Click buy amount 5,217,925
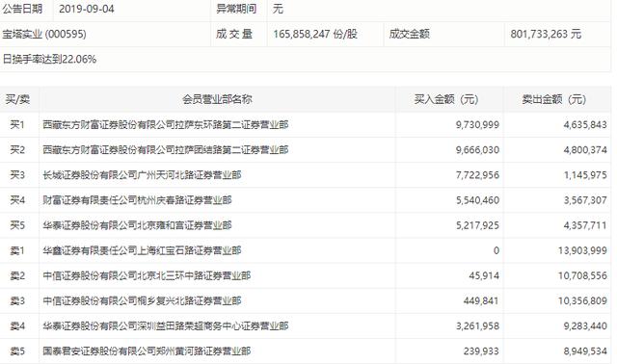617x364 pixels. tap(477, 225)
